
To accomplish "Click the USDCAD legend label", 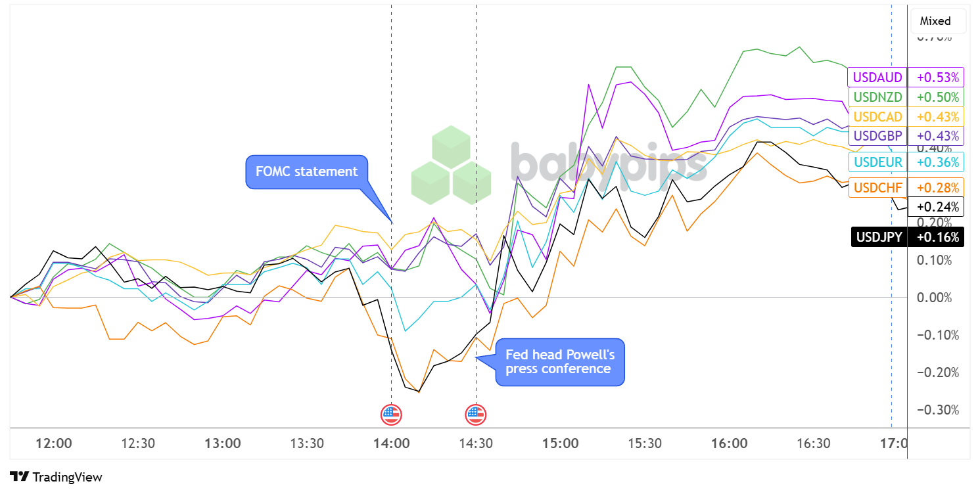I will click(877, 117).
